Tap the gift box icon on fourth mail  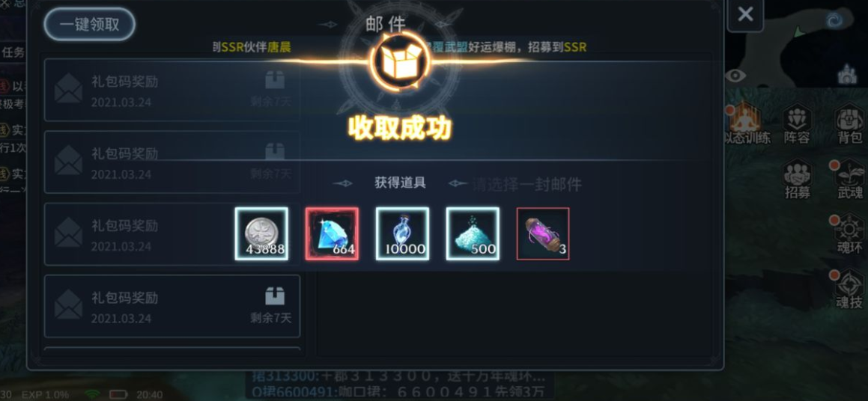[275, 296]
